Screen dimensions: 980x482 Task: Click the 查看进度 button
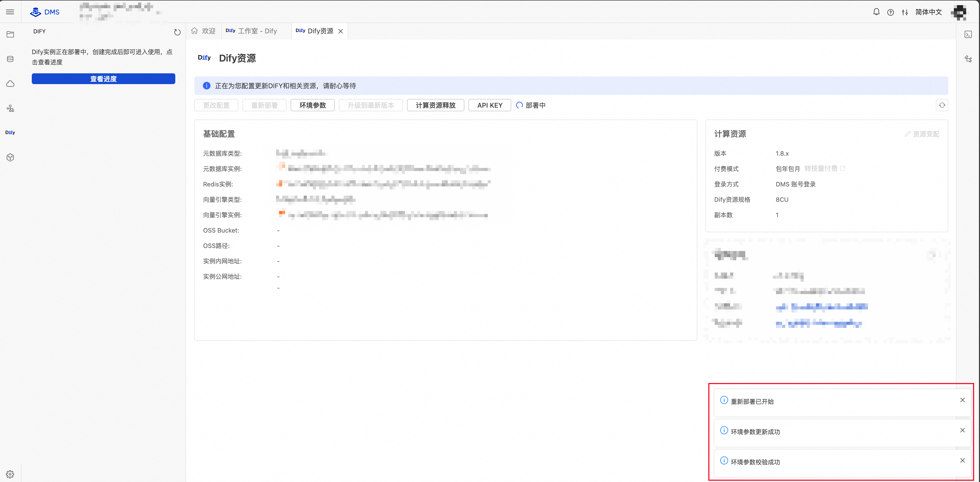(x=104, y=79)
